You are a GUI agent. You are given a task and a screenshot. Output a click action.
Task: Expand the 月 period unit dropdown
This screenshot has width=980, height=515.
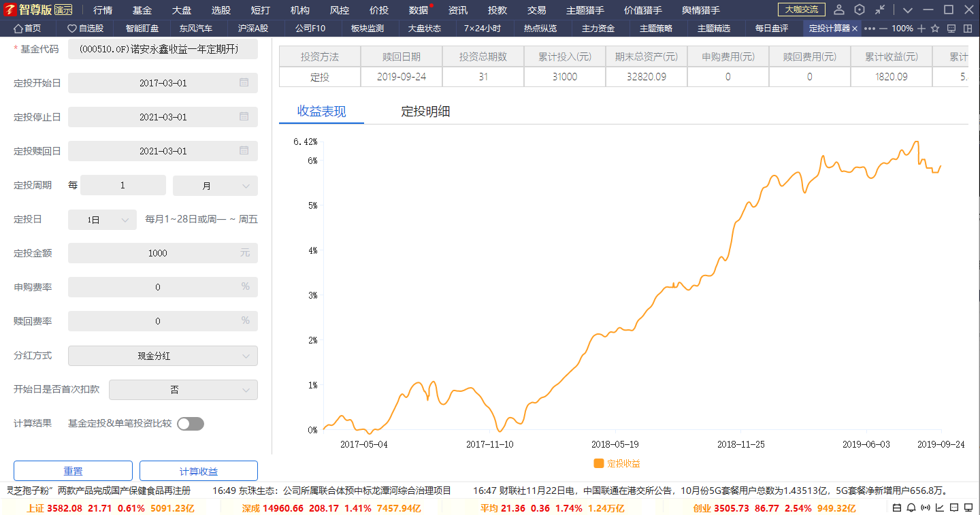click(x=215, y=186)
